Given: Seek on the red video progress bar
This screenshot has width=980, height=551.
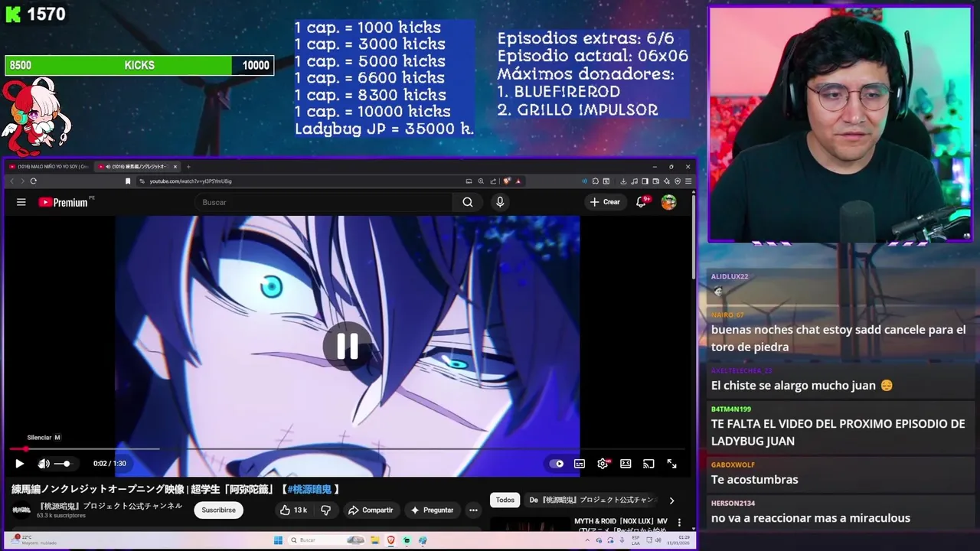Looking at the screenshot, I should pos(347,449).
